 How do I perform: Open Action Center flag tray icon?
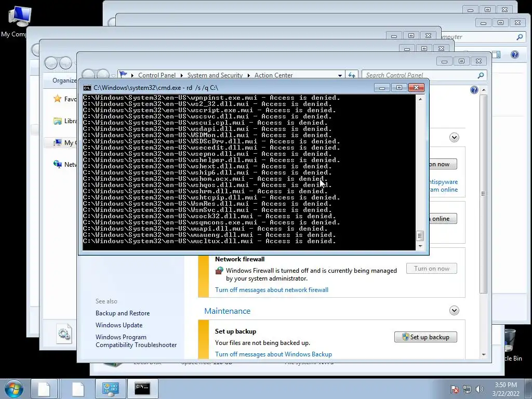(455, 389)
